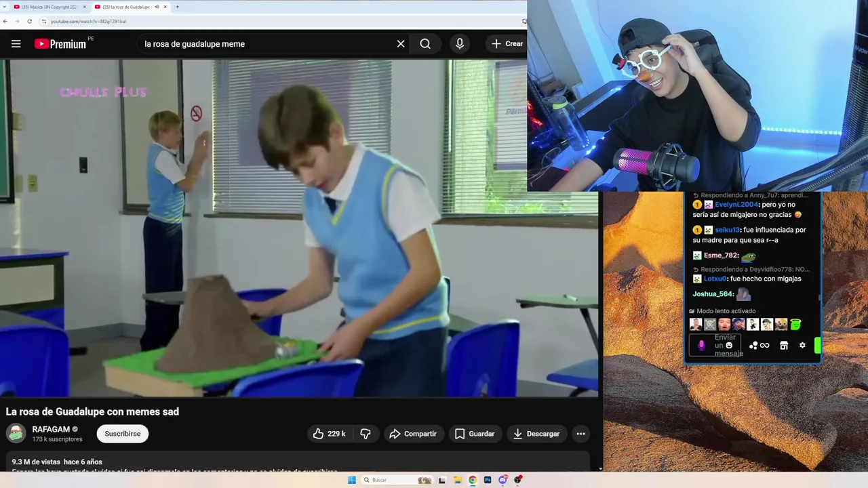This screenshot has width=868, height=488.
Task: Click the taskbar Buscar search box
Action: 397,480
